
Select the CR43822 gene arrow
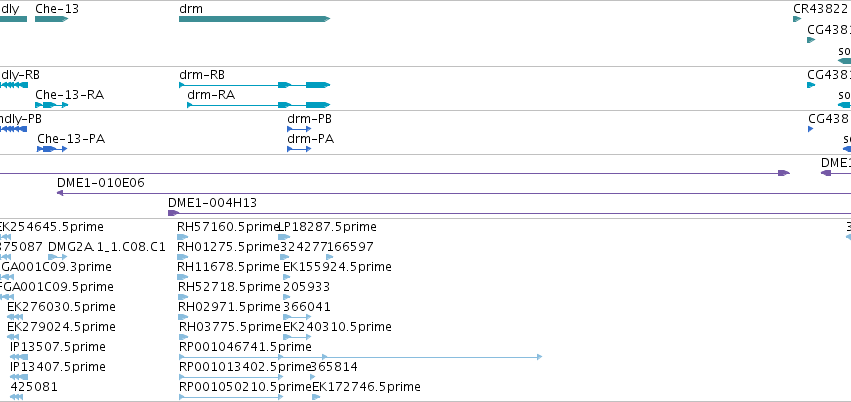797,19
